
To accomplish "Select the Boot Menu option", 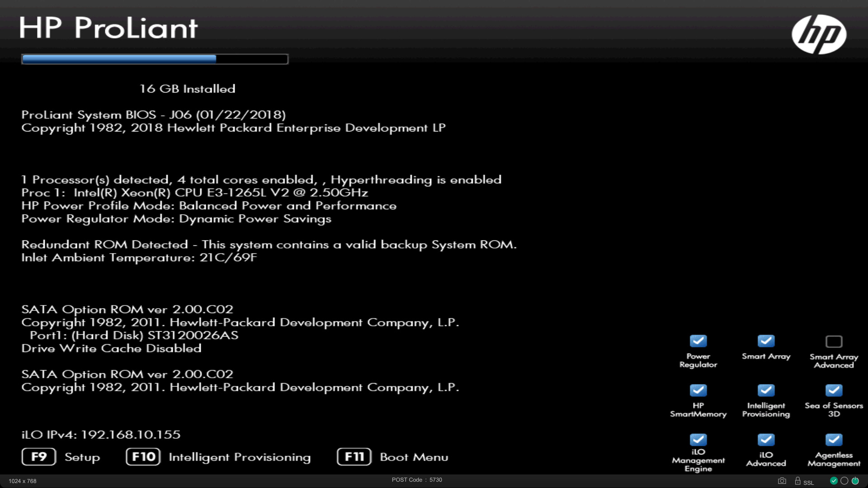I will pos(414,457).
